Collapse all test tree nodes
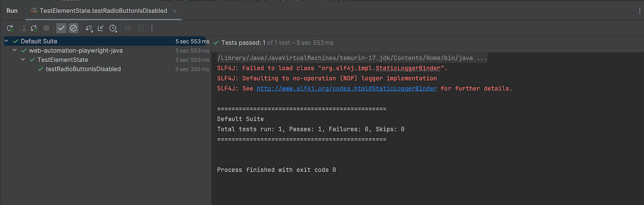This screenshot has width=644, height=205. 101,29
